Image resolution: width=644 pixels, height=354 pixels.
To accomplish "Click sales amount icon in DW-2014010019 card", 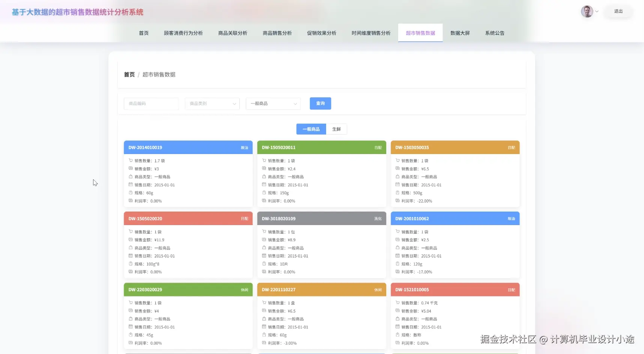I will point(131,168).
